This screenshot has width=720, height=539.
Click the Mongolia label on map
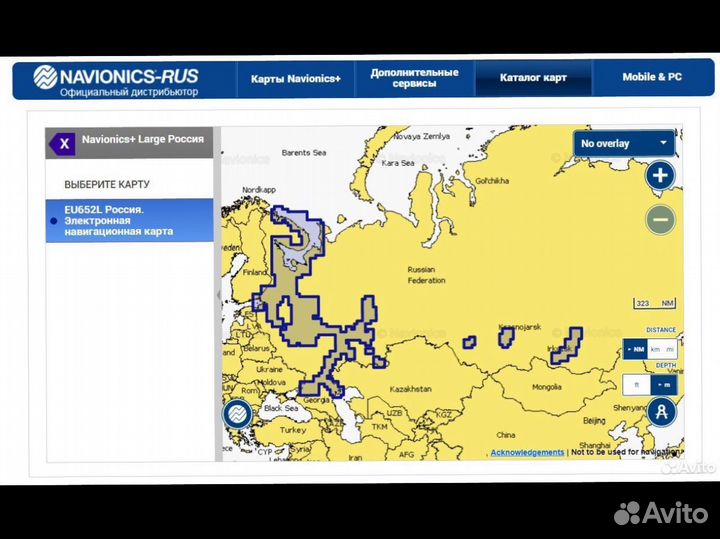[546, 387]
